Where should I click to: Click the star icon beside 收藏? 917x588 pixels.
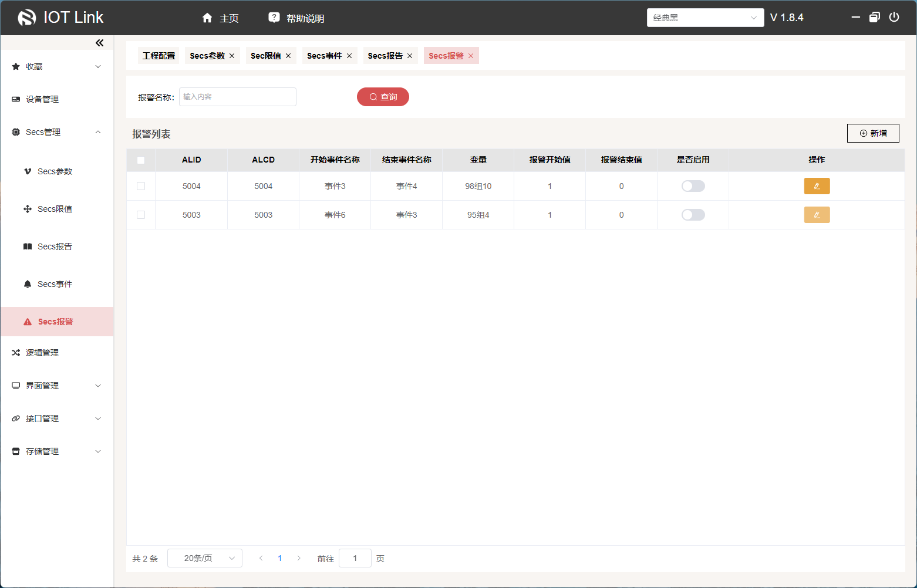click(x=16, y=66)
